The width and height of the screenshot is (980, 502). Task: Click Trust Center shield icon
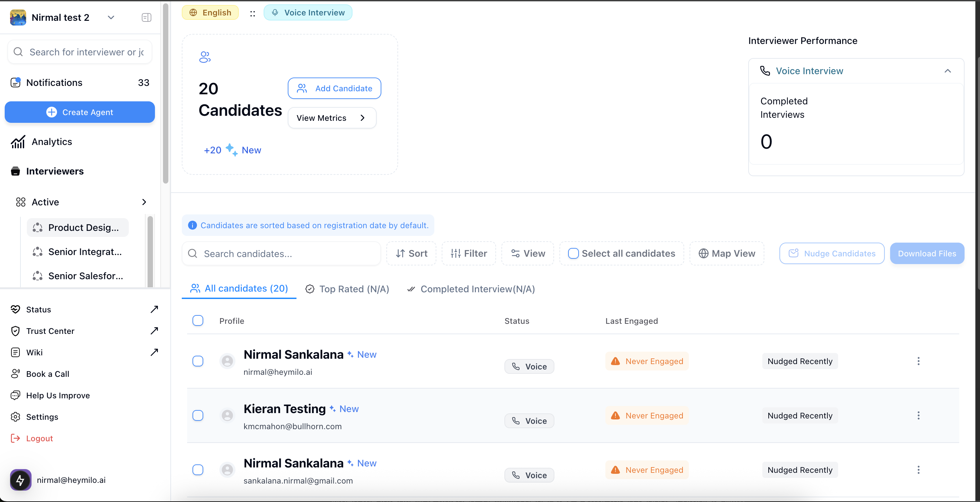(x=15, y=331)
